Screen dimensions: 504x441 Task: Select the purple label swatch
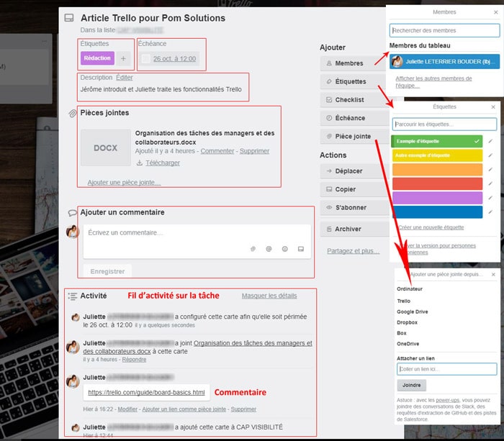438,198
